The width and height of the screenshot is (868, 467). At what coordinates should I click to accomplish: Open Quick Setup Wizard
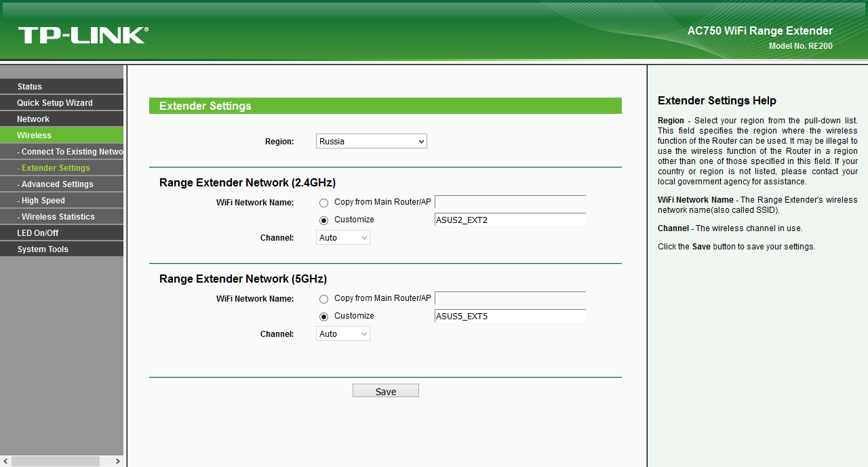pos(62,103)
